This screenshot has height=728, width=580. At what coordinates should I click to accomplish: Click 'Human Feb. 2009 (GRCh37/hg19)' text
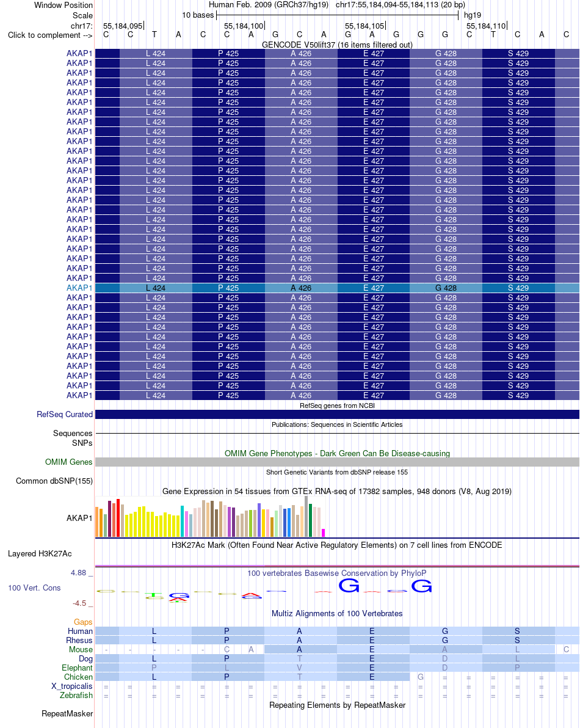[x=268, y=5]
